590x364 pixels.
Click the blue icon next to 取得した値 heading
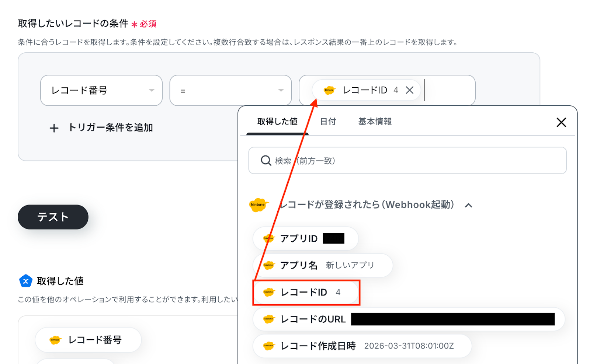pyautogui.click(x=25, y=281)
